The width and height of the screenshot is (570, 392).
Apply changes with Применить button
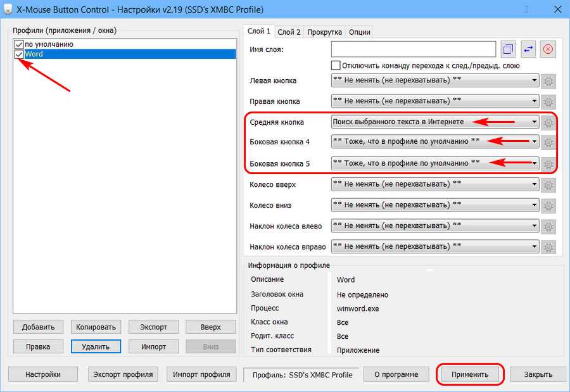tap(470, 374)
